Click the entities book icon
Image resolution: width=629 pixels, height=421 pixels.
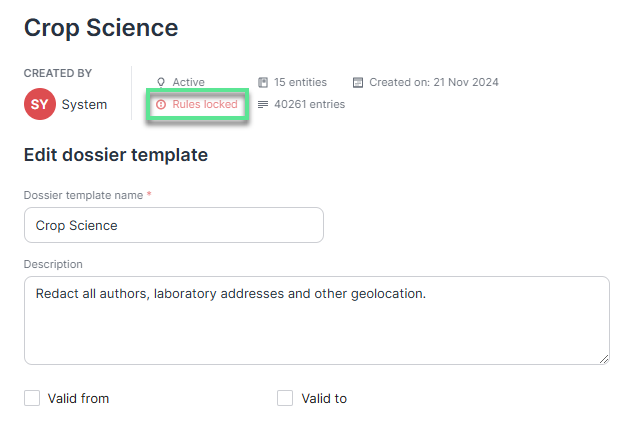tap(263, 82)
